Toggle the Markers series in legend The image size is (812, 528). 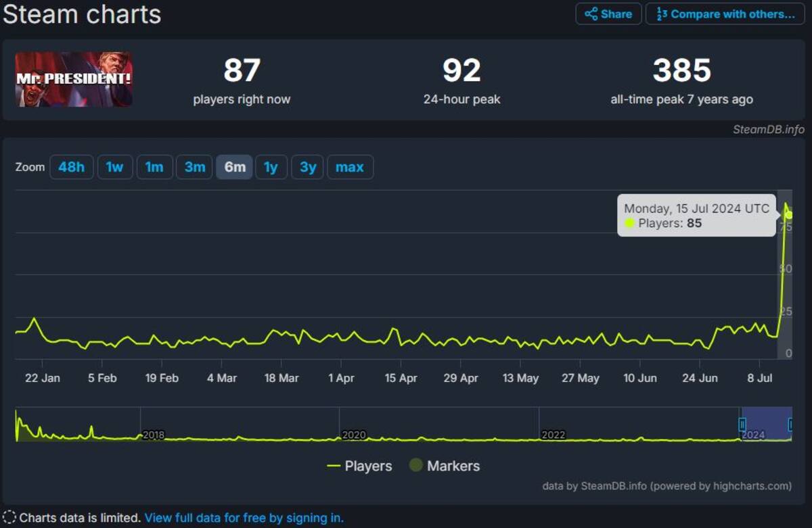coord(445,466)
